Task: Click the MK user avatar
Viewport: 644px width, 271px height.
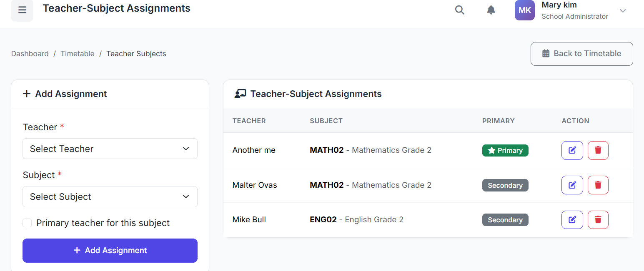Action: pyautogui.click(x=524, y=10)
